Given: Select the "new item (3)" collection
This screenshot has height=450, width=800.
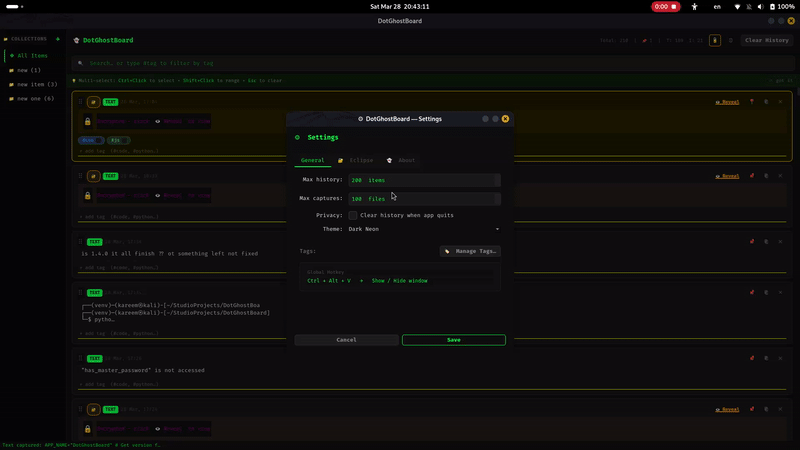Looking at the screenshot, I should point(34,84).
